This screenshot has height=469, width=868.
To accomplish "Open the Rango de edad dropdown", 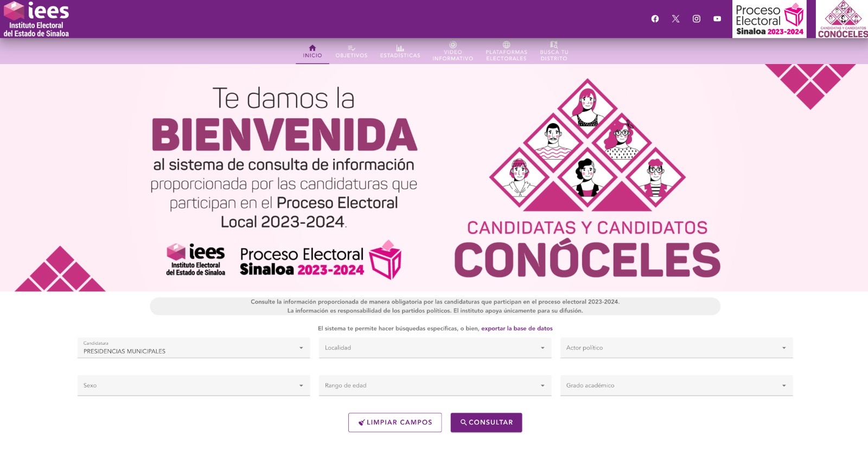I will 435,385.
